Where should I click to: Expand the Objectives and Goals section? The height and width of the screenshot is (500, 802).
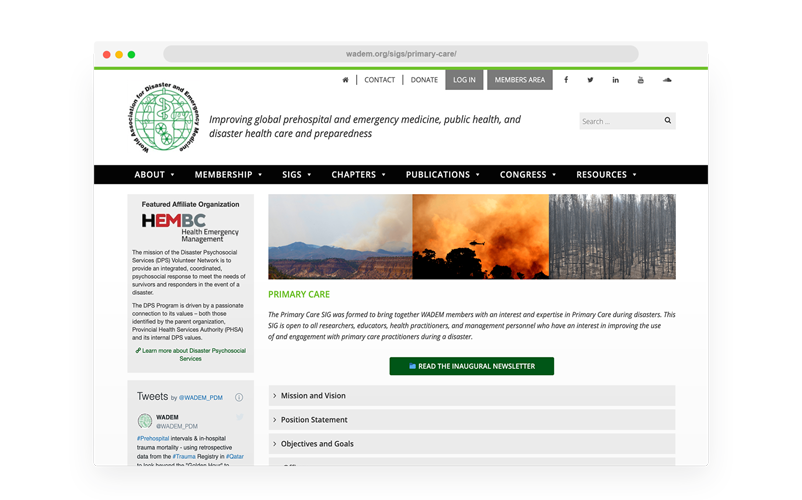tap(472, 444)
